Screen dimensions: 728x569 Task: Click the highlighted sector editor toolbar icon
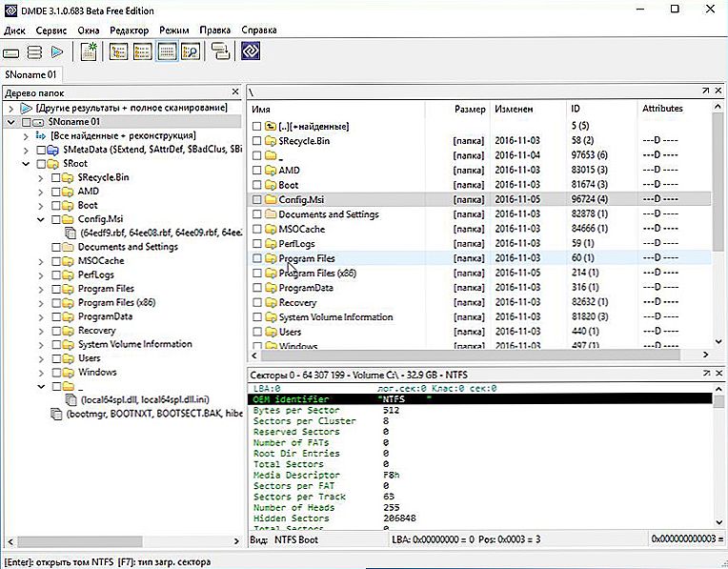point(167,51)
